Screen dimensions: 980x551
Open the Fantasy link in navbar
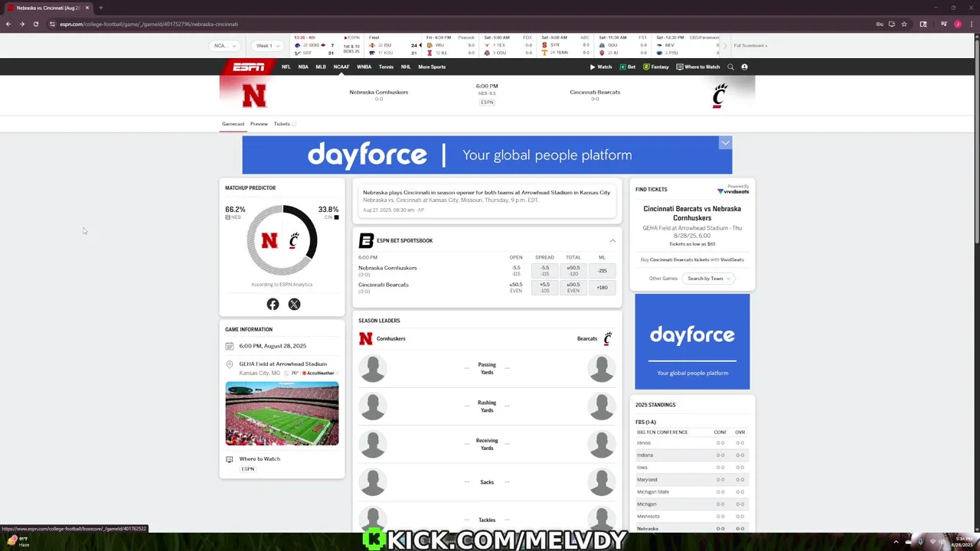[x=656, y=67]
